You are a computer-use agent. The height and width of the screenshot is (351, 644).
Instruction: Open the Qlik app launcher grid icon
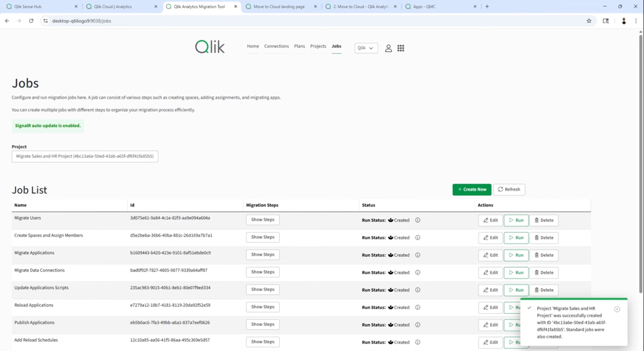tap(401, 48)
